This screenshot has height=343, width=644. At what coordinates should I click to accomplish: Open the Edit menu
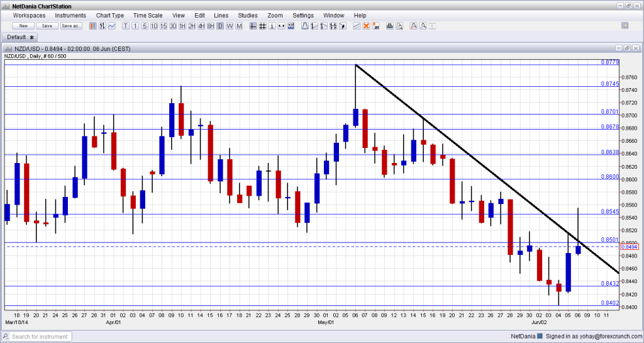199,16
